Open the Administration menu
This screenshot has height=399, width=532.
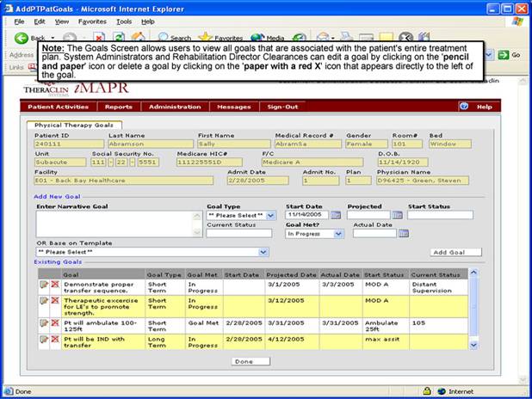tap(175, 107)
